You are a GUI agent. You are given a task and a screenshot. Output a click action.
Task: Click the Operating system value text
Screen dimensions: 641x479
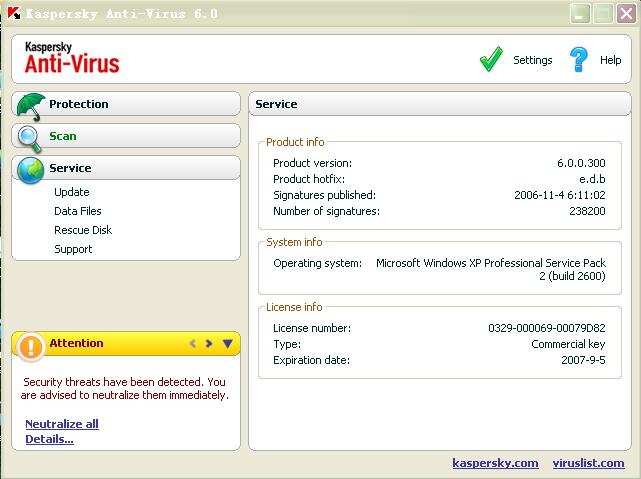pyautogui.click(x=491, y=269)
